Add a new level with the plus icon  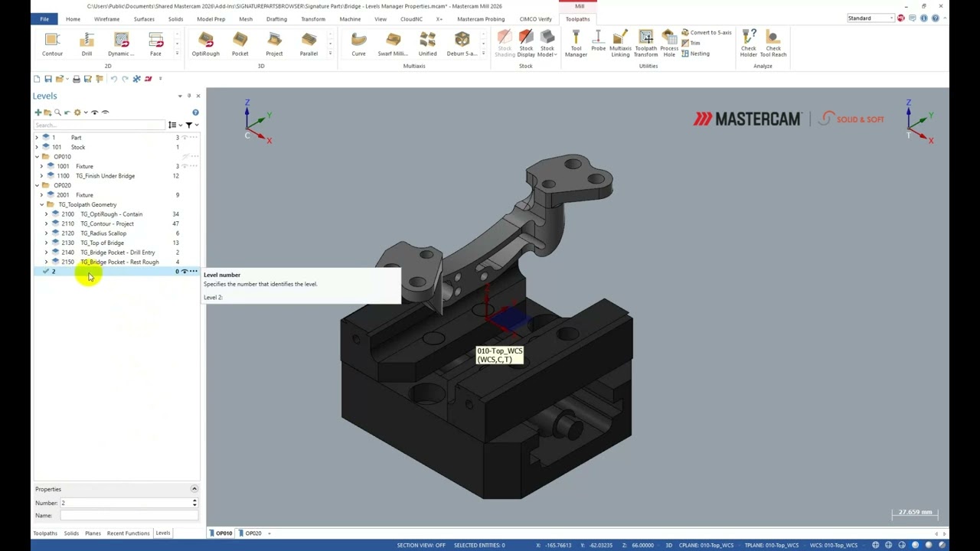(x=38, y=112)
